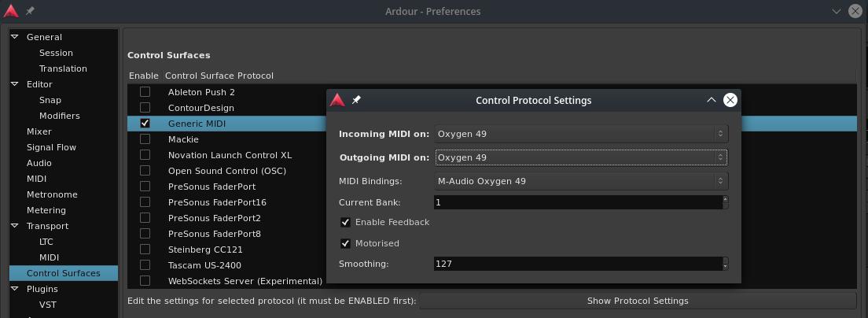Disable the Generic MIDI protocol checkbox
Screen dimensions: 868x318
(145, 124)
